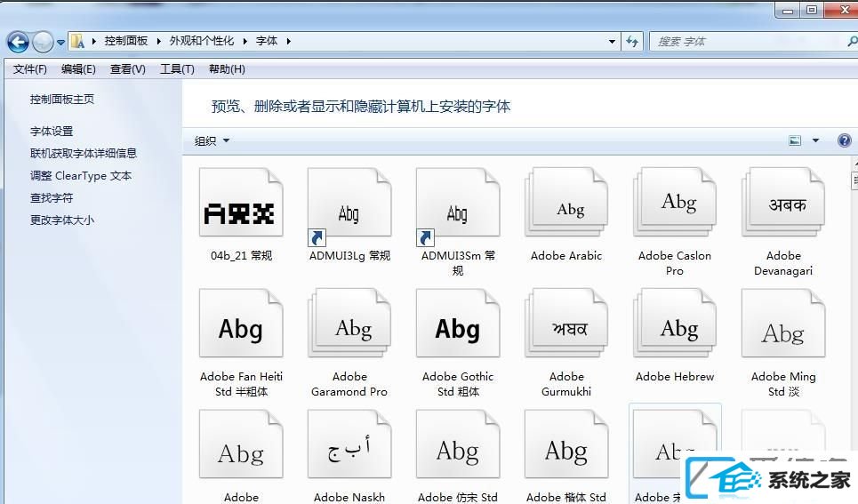Go to 控制面板主页 link
The image size is (858, 504).
pyautogui.click(x=62, y=99)
